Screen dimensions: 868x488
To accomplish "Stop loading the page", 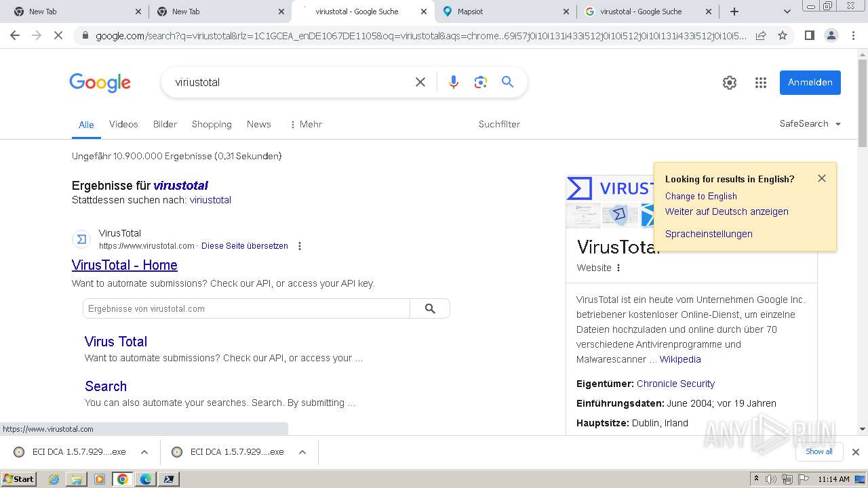I will pyautogui.click(x=58, y=35).
